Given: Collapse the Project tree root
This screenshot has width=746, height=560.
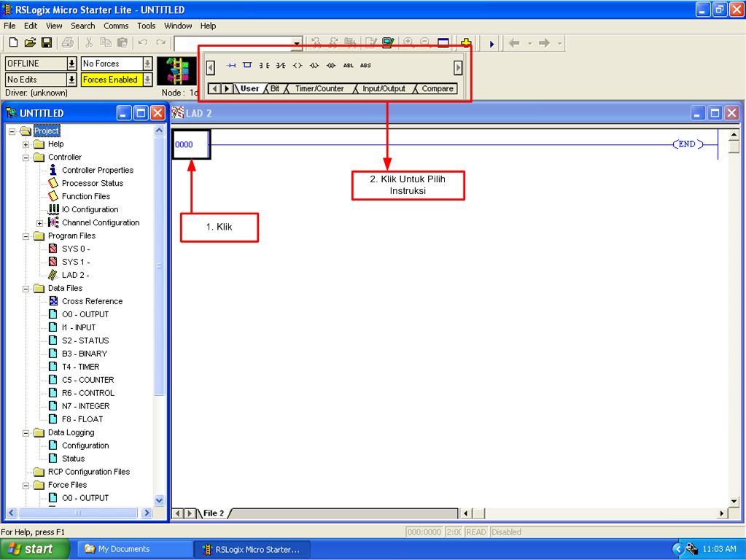Looking at the screenshot, I should pyautogui.click(x=12, y=131).
